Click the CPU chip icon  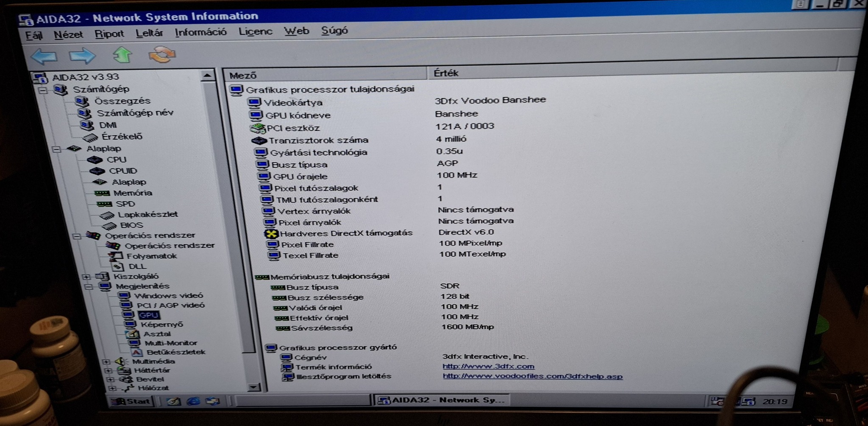click(x=95, y=160)
